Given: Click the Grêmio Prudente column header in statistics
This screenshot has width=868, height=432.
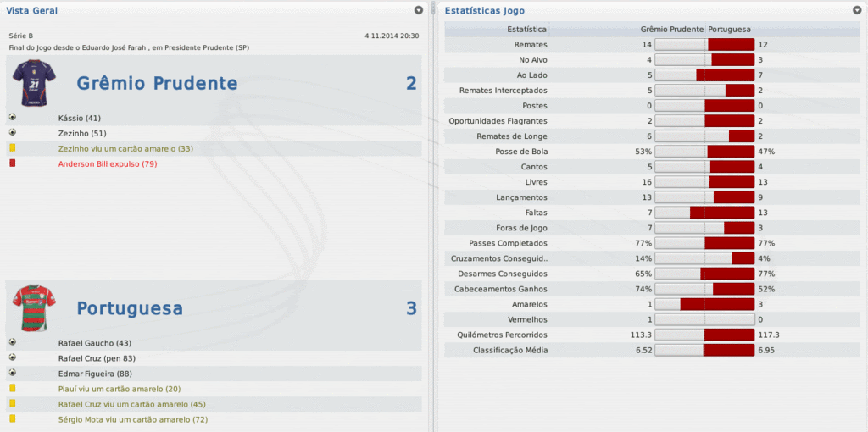Looking at the screenshot, I should point(672,29).
